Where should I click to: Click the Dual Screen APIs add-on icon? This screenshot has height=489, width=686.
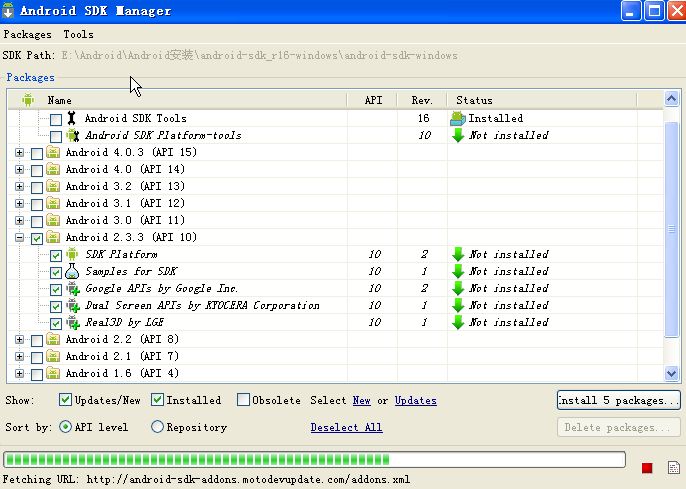pyautogui.click(x=73, y=305)
